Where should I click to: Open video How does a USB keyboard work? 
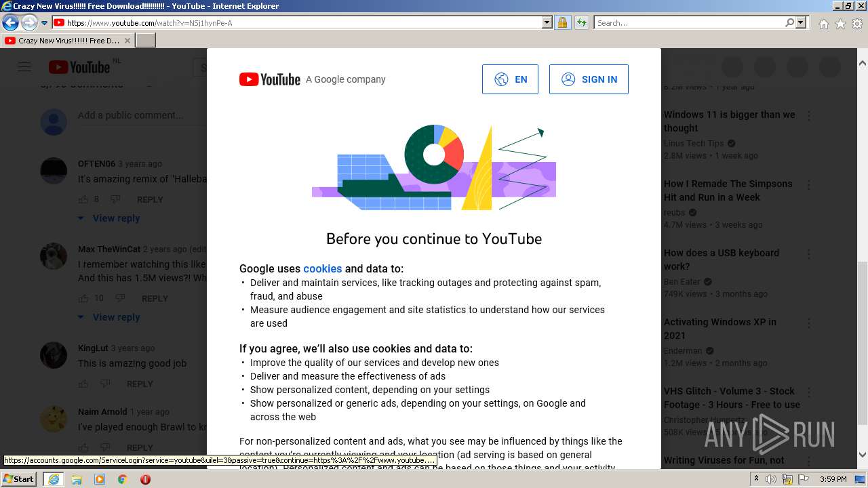tap(722, 260)
